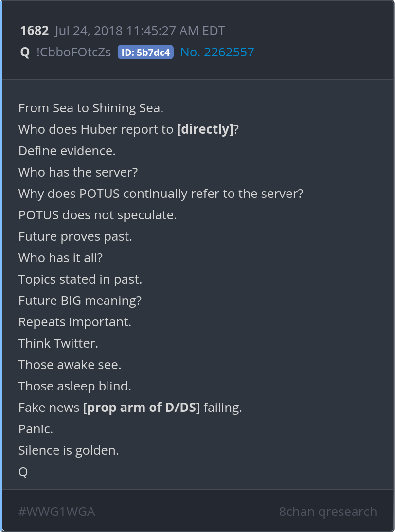Click the Jul 24, 2018 timestamp
Screen dimensions: 395x532
(x=140, y=31)
